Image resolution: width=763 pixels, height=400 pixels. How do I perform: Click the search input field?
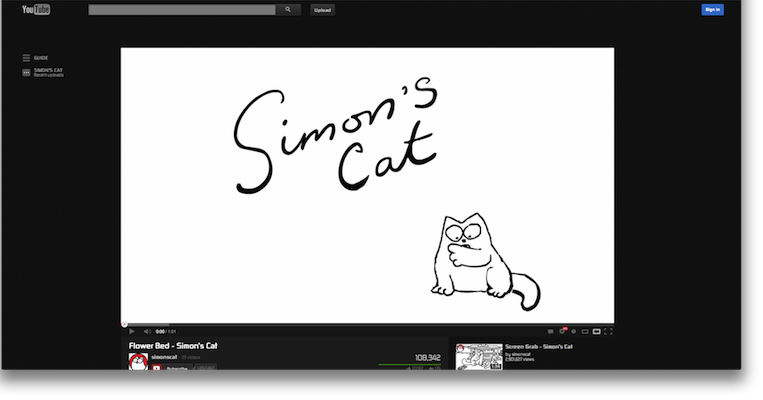(x=182, y=10)
